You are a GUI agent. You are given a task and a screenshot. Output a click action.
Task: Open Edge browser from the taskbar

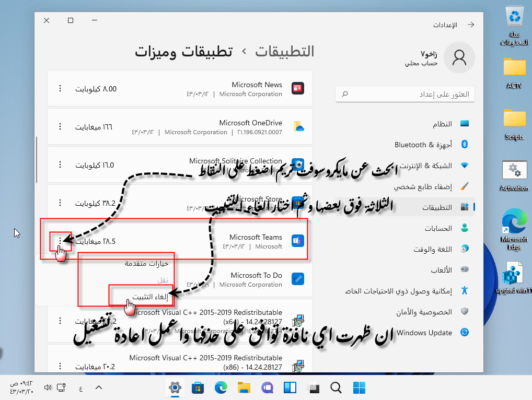coord(221,387)
